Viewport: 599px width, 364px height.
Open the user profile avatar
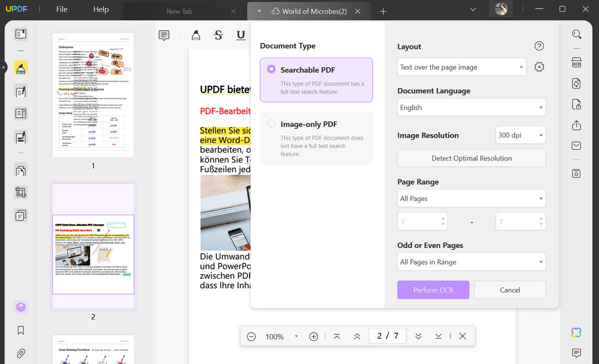click(501, 9)
